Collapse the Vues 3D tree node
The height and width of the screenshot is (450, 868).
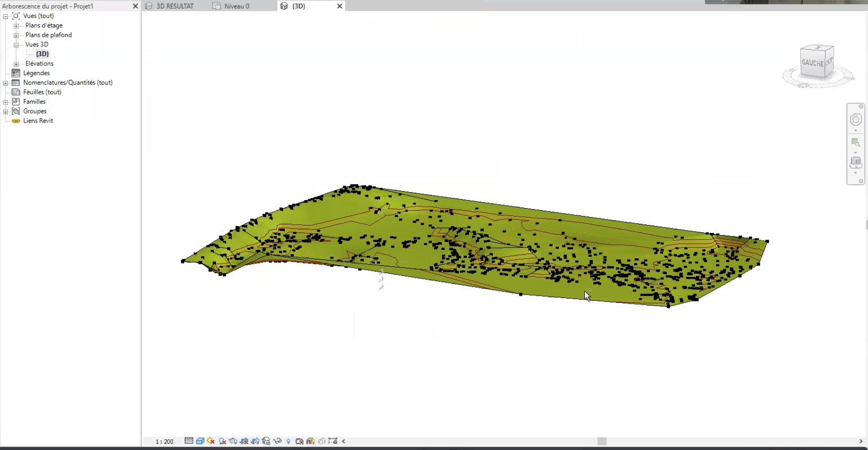point(16,45)
